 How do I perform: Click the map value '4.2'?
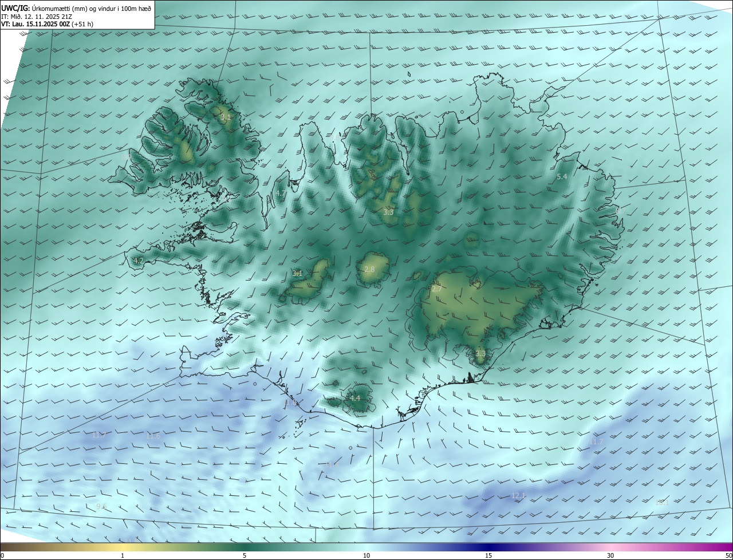(x=139, y=261)
